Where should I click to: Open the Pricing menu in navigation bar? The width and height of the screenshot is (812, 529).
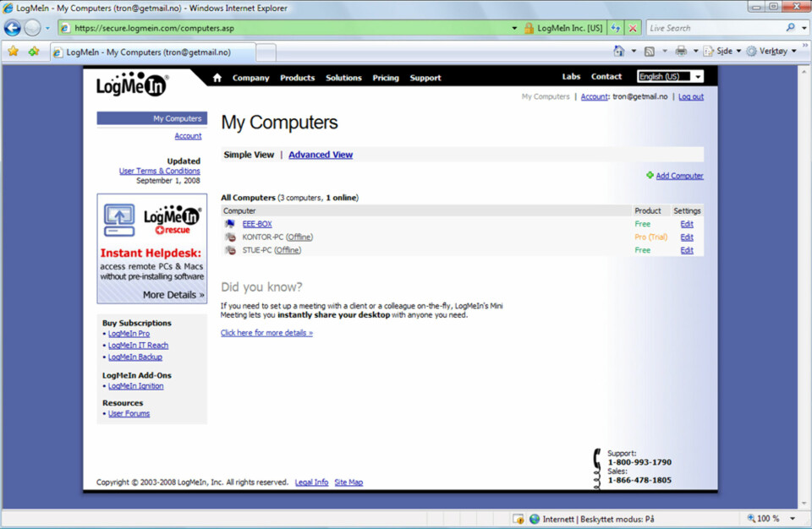(x=386, y=78)
